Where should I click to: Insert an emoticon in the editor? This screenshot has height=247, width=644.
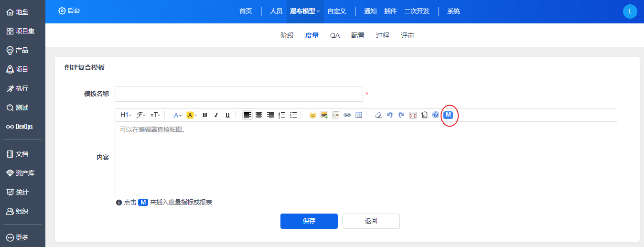[x=313, y=115]
